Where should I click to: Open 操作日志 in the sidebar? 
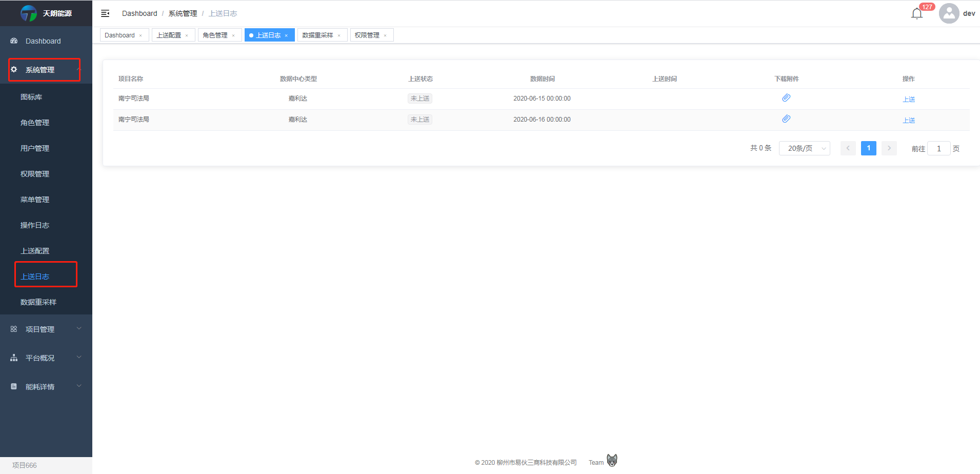click(x=46, y=225)
